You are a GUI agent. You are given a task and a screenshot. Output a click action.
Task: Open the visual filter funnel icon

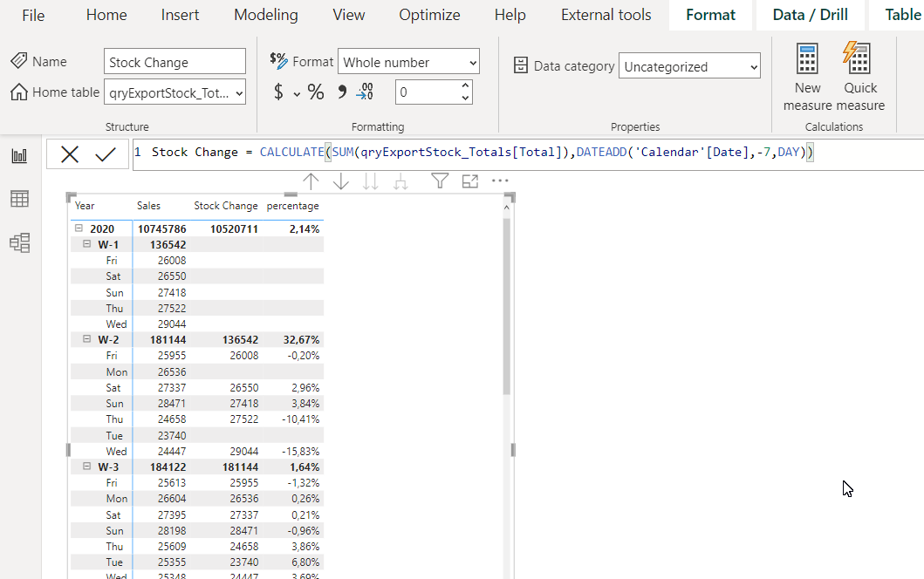click(440, 181)
